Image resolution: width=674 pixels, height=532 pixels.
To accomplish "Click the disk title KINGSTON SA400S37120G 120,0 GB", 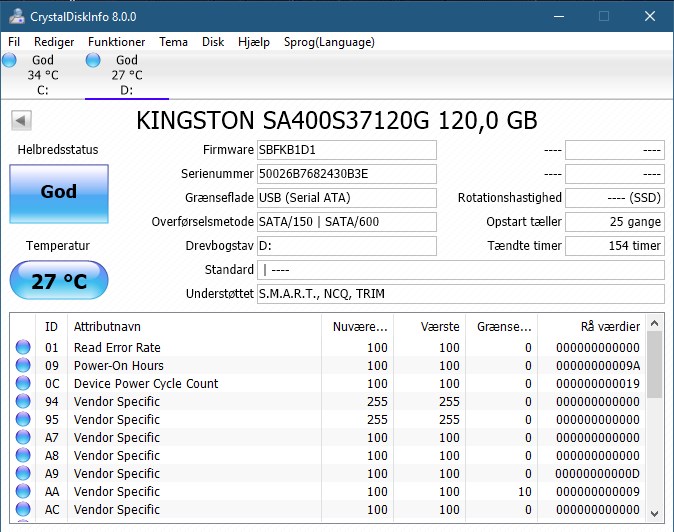I will coord(337,120).
